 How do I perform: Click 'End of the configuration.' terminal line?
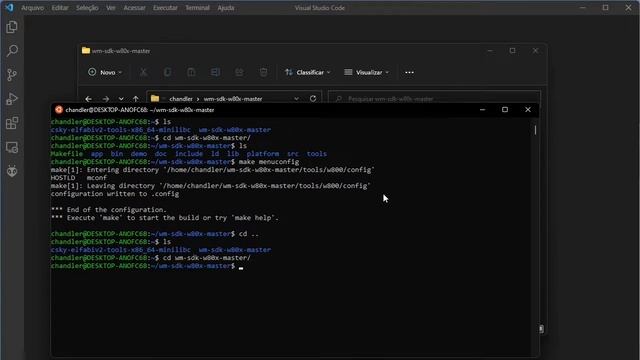108,210
